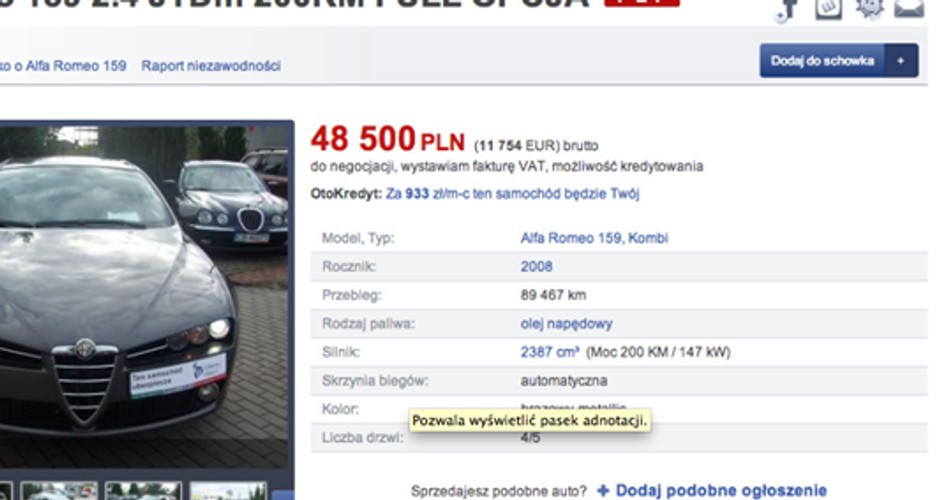Click the Liczba drzwi label

(x=363, y=438)
